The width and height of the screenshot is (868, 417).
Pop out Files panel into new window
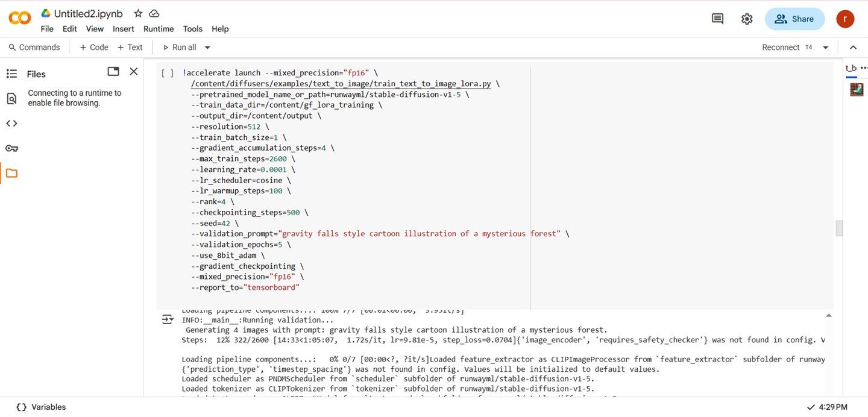[113, 72]
